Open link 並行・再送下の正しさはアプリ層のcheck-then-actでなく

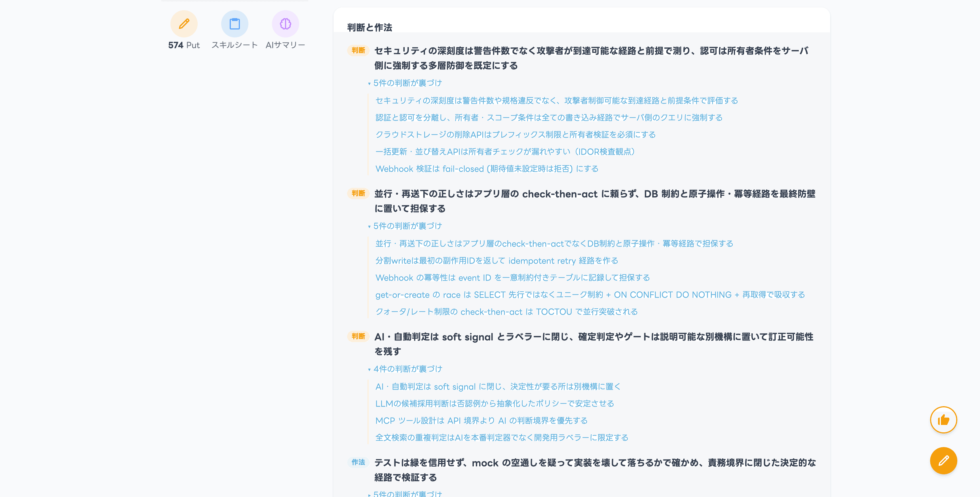pos(554,244)
